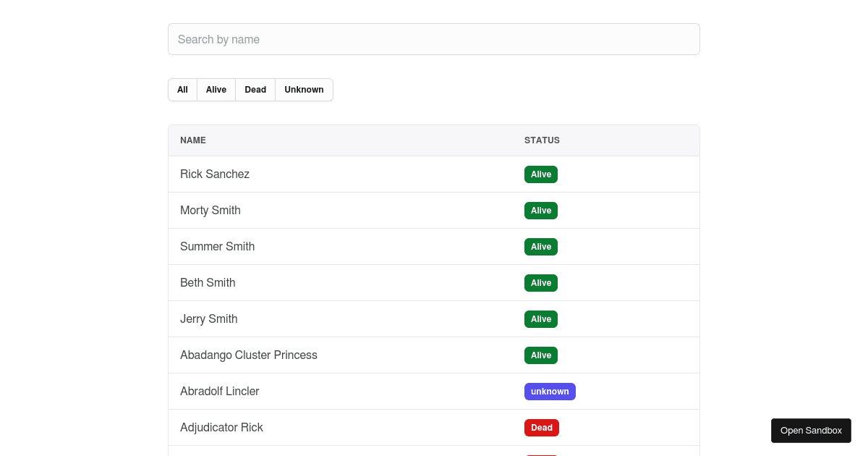The image size is (868, 456).
Task: Click Alive badge in Morty Smith row
Action: [541, 211]
